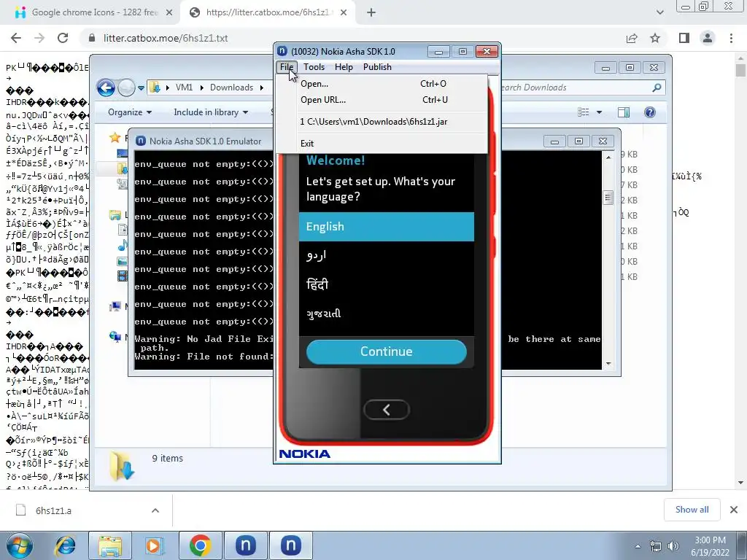The width and height of the screenshot is (747, 560).
Task: Click the Computer icon in Explorer sidebar
Action: pos(115,306)
